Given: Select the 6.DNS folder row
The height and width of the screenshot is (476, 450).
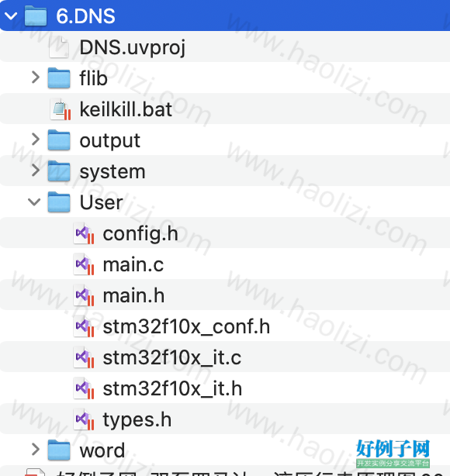Looking at the screenshot, I should (225, 16).
